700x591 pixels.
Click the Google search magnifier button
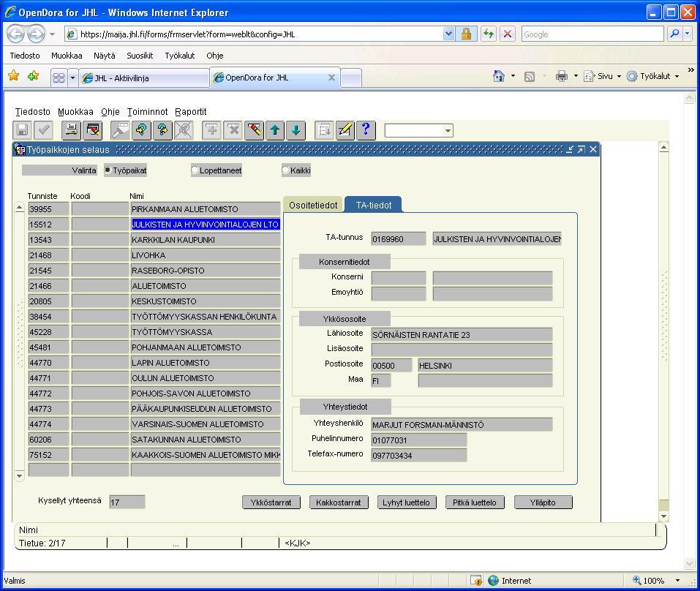point(674,34)
